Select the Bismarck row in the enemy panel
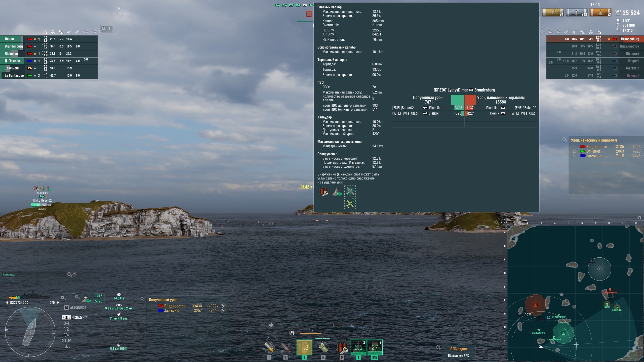Image resolution: width=644 pixels, height=362 pixels. click(x=595, y=54)
